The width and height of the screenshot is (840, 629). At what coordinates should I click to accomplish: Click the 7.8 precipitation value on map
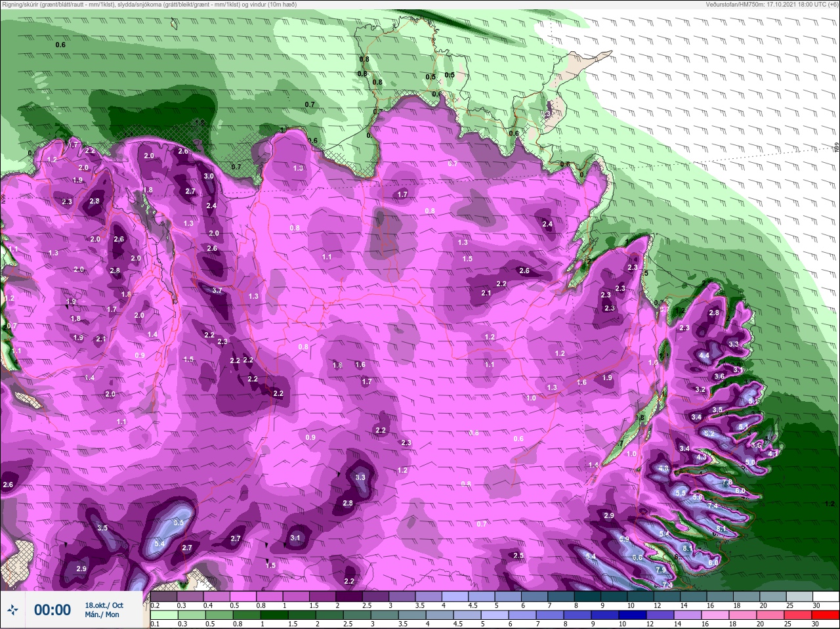[727, 483]
